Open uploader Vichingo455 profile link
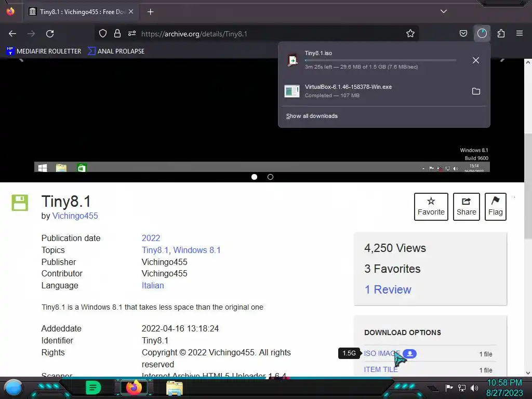The image size is (532, 399). (x=75, y=216)
